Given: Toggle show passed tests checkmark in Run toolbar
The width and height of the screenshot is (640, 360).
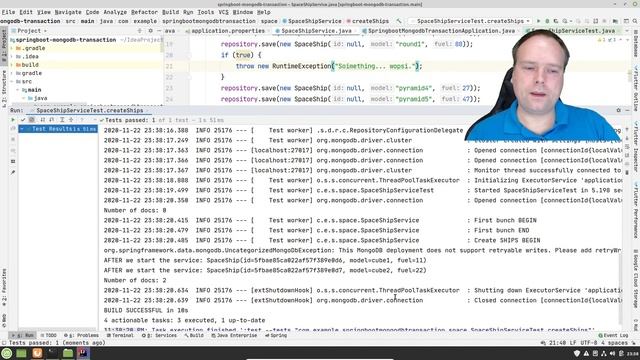Looking at the screenshot, I should tap(23, 120).
